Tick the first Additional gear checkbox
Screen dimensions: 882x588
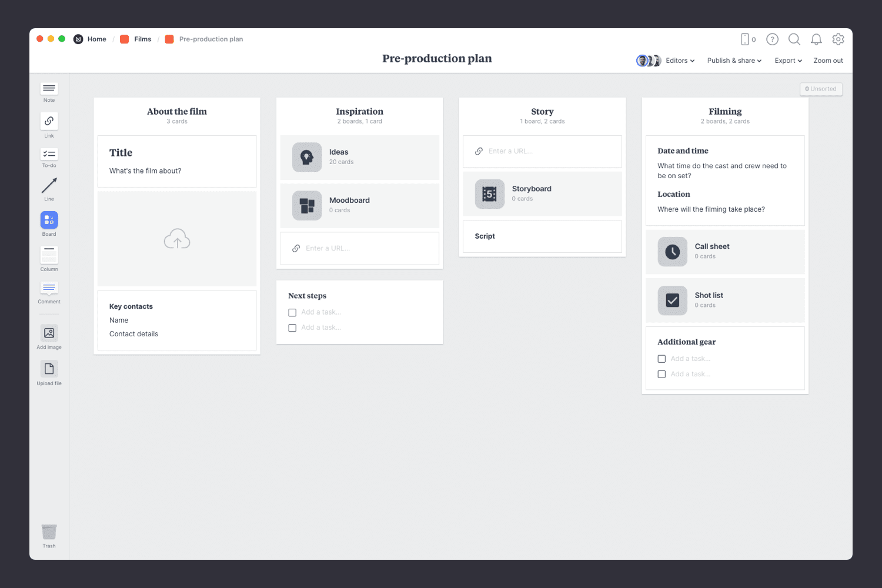(x=661, y=358)
